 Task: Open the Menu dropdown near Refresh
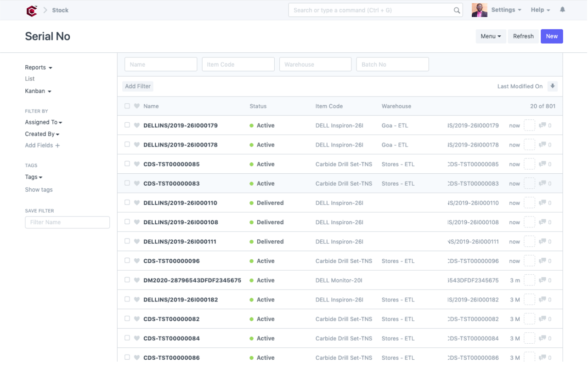490,36
